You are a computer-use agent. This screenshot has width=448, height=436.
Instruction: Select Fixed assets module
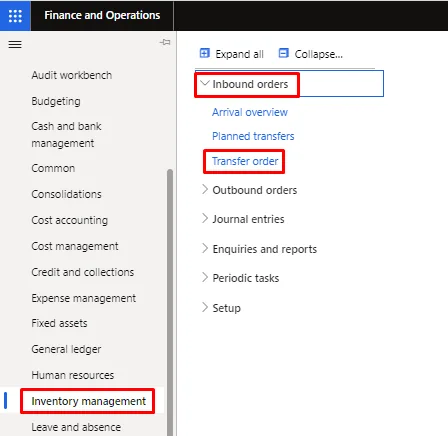59,323
